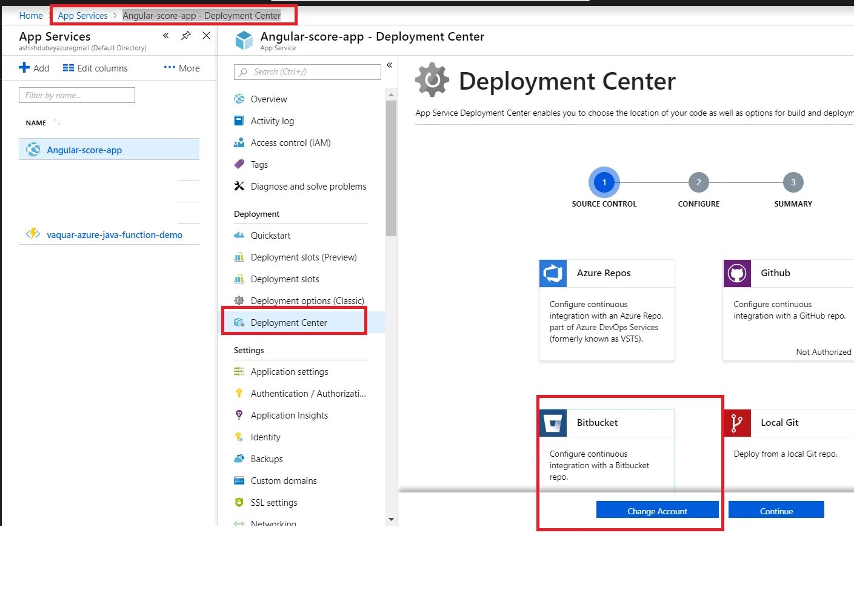Close the App Services blade
The width and height of the screenshot is (854, 616).
[206, 36]
